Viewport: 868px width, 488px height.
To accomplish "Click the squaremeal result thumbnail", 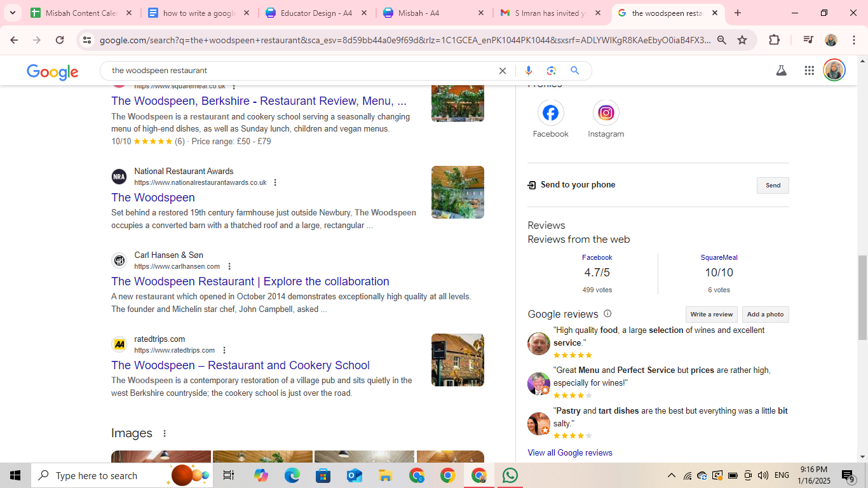I will point(458,104).
